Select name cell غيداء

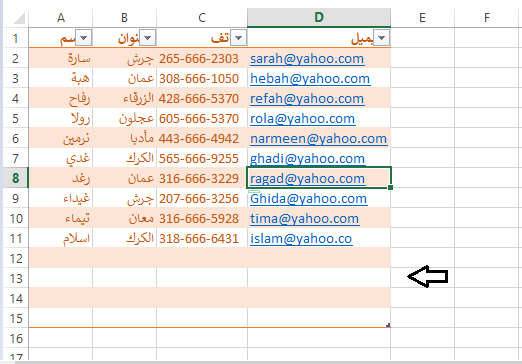tap(61, 199)
